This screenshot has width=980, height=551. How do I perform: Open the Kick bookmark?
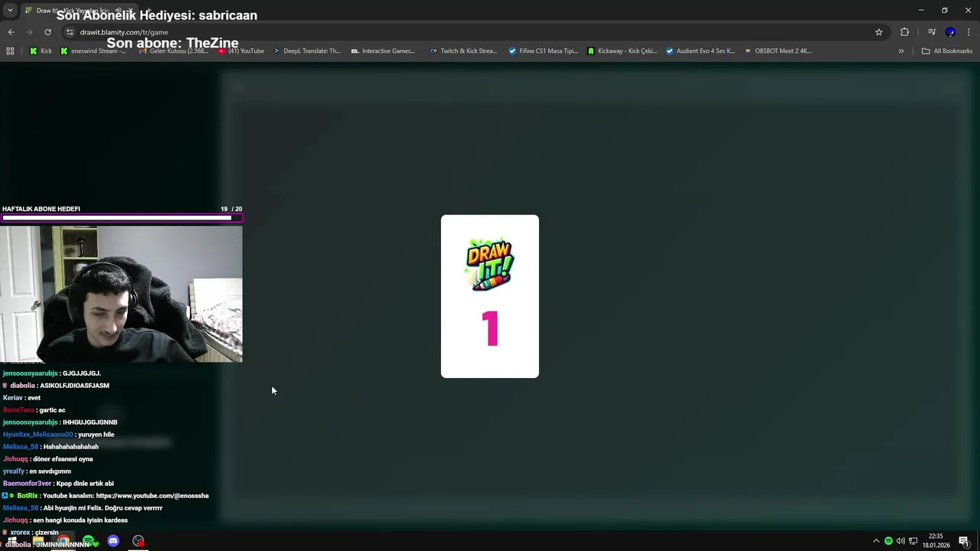coord(41,51)
